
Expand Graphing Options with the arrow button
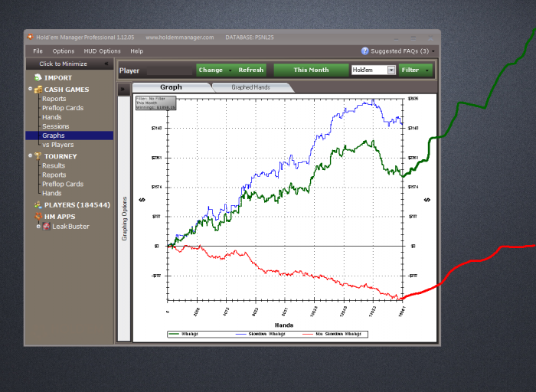[123, 90]
